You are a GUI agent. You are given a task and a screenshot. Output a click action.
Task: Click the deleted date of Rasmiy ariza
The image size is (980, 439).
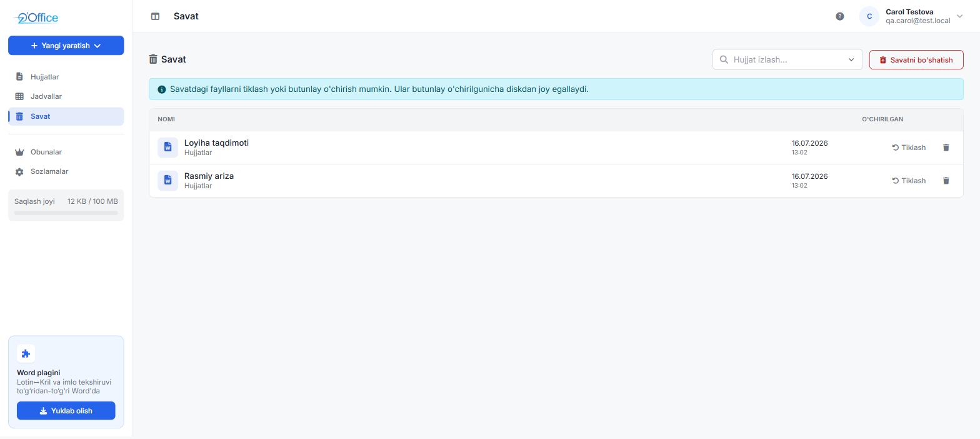[x=809, y=176]
